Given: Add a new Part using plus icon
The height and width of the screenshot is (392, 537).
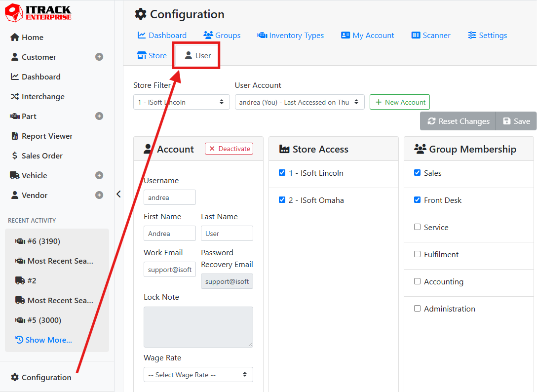Looking at the screenshot, I should tap(99, 117).
